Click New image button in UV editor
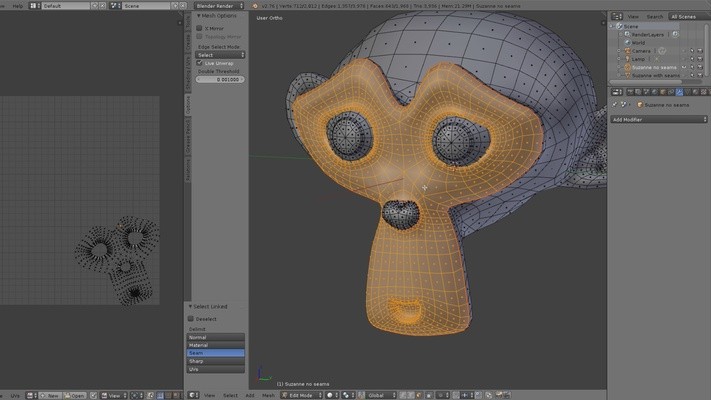 point(49,396)
